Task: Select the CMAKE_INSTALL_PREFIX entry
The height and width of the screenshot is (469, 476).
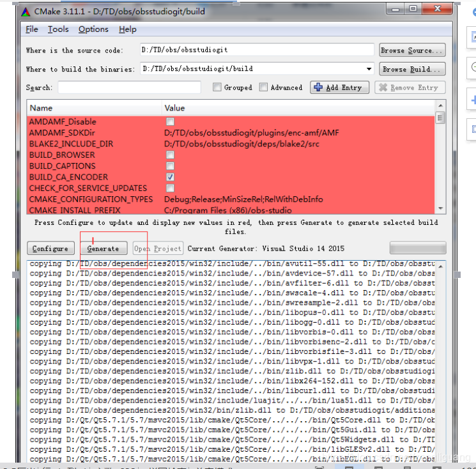Action: [x=75, y=210]
